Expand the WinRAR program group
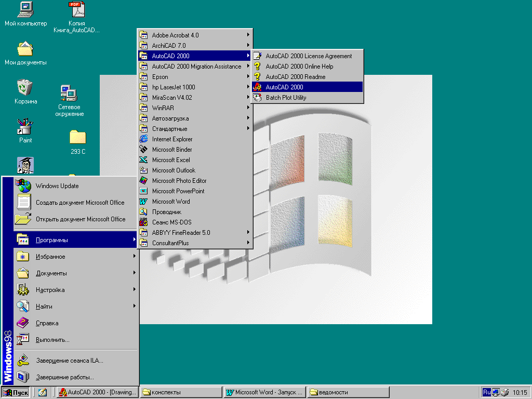The image size is (532, 399). pyautogui.click(x=195, y=108)
